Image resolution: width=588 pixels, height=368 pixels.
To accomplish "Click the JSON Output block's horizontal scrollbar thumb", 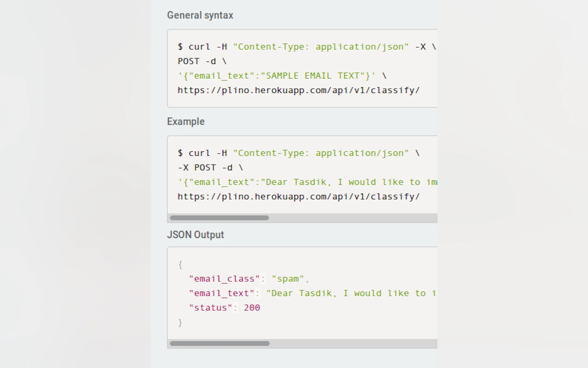I will (x=219, y=343).
